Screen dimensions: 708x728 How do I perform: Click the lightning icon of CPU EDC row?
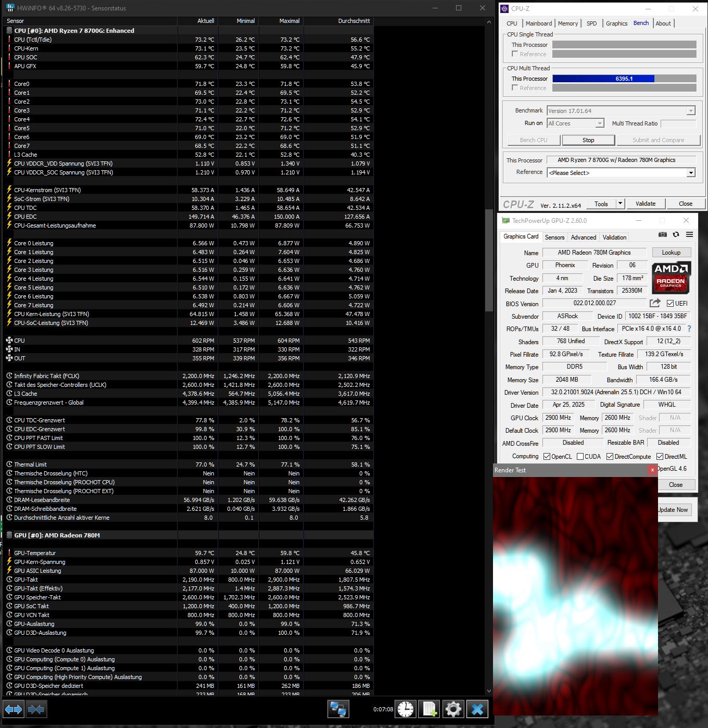tap(9, 217)
